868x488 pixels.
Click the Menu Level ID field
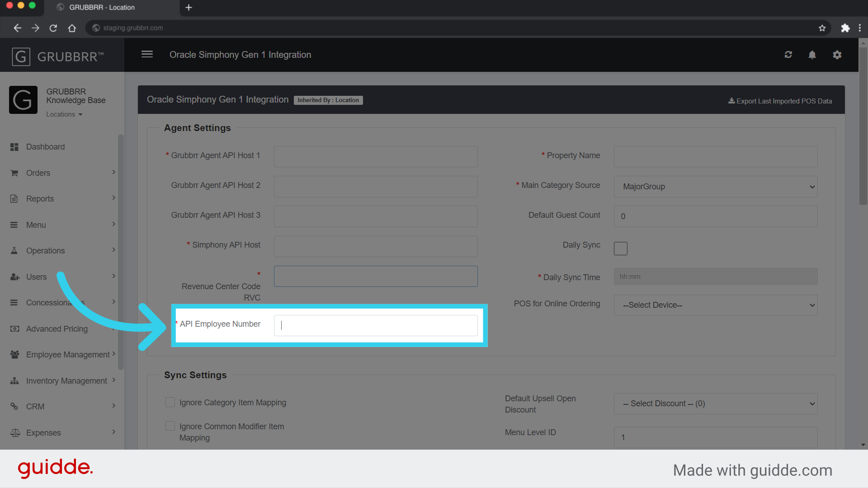tap(716, 437)
